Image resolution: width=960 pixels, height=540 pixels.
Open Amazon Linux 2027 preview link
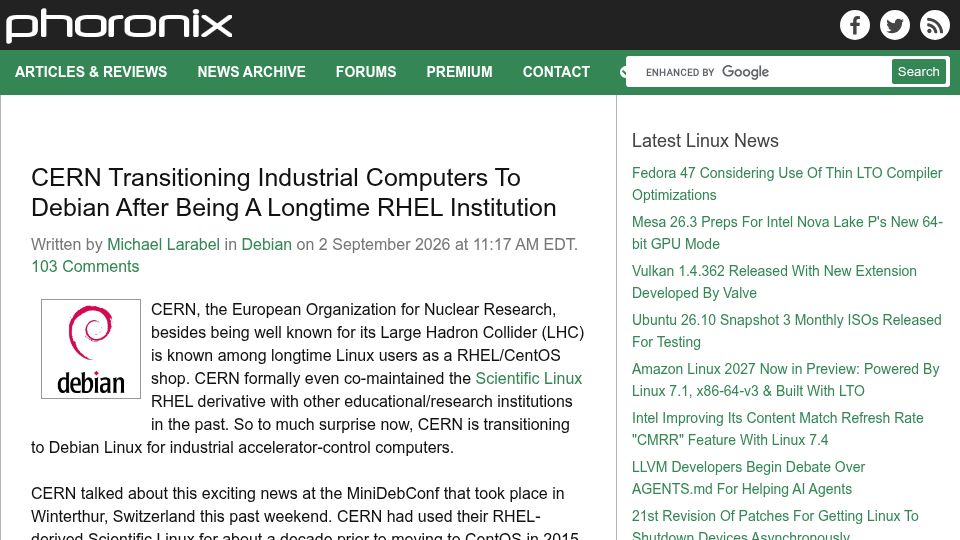coord(786,380)
